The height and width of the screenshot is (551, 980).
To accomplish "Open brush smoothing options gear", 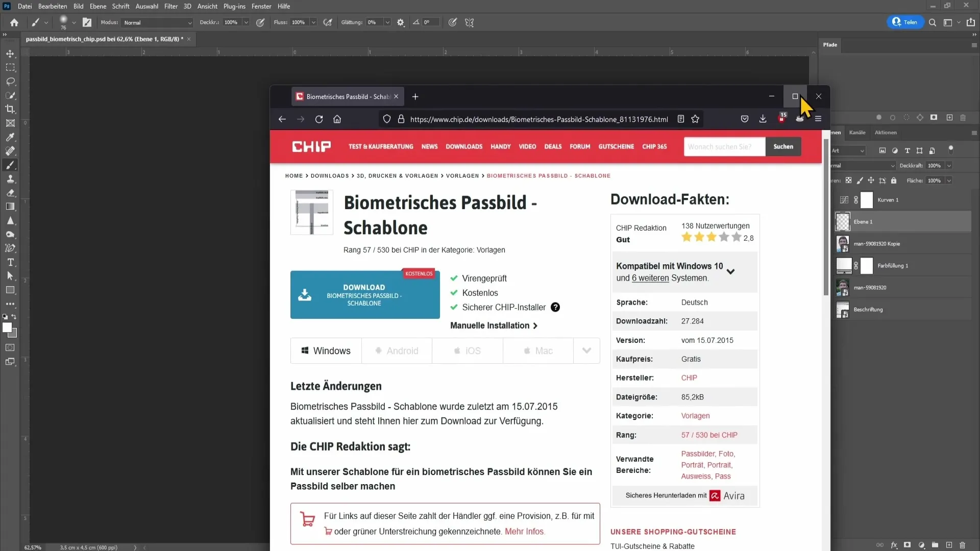I will pyautogui.click(x=401, y=22).
